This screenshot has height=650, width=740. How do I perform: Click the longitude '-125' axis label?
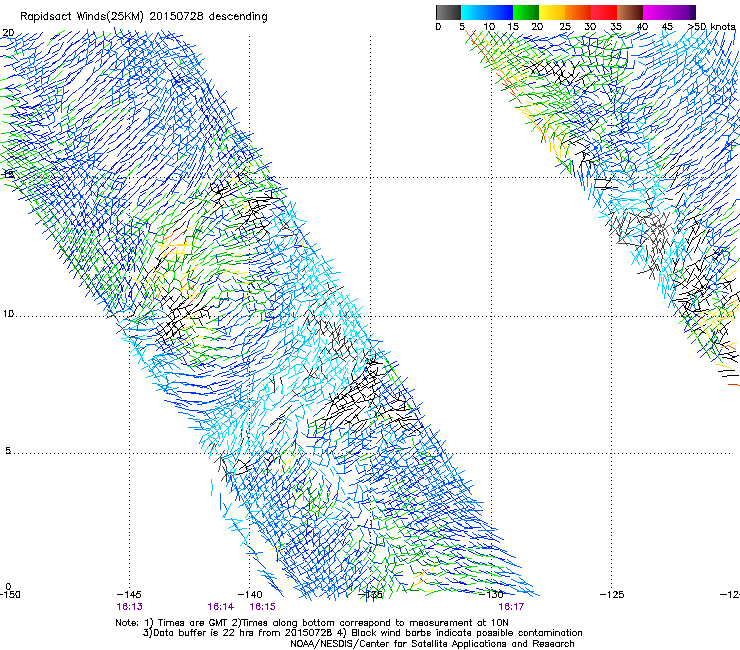[x=612, y=595]
